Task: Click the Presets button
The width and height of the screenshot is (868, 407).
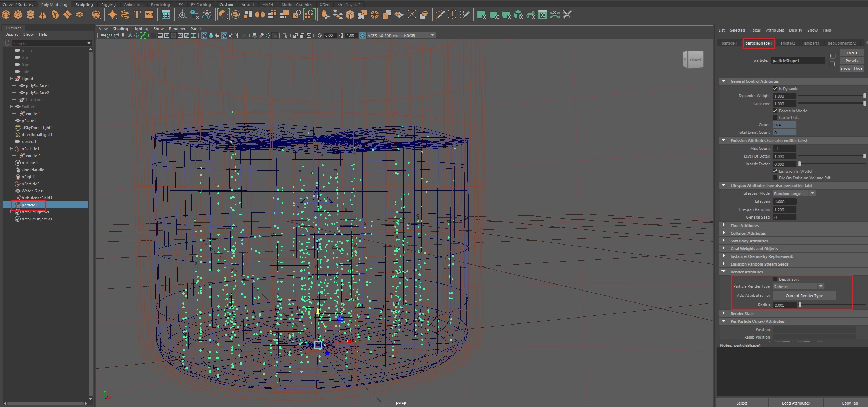Action: (x=852, y=61)
